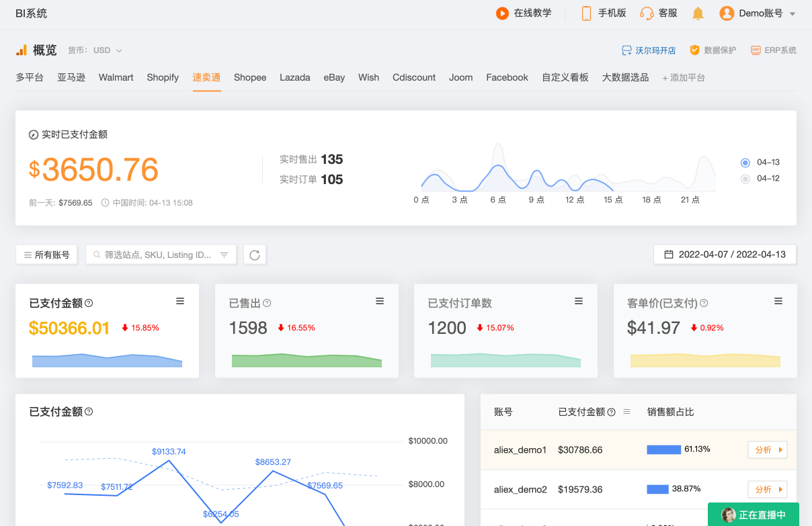Image resolution: width=812 pixels, height=526 pixels.
Task: Click the sort icon beside 已支付金额 column header
Action: coord(626,412)
